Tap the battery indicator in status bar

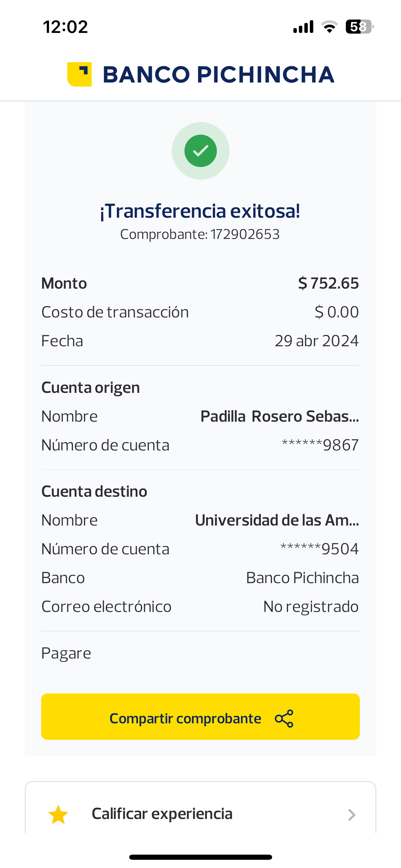[359, 27]
